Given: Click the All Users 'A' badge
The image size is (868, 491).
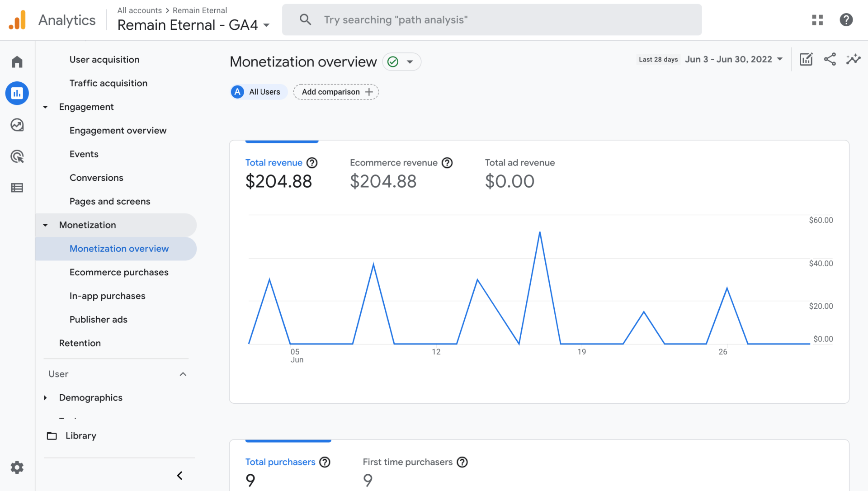Looking at the screenshot, I should pyautogui.click(x=237, y=92).
